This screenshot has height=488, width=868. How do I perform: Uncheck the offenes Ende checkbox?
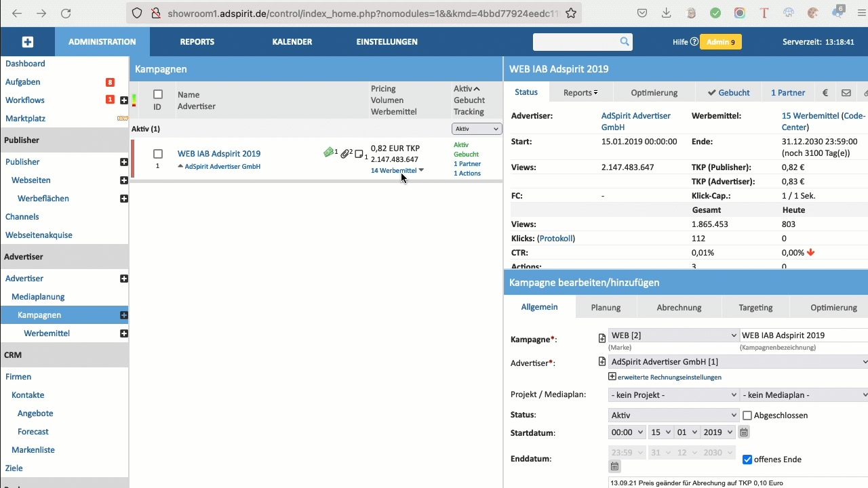tap(747, 460)
